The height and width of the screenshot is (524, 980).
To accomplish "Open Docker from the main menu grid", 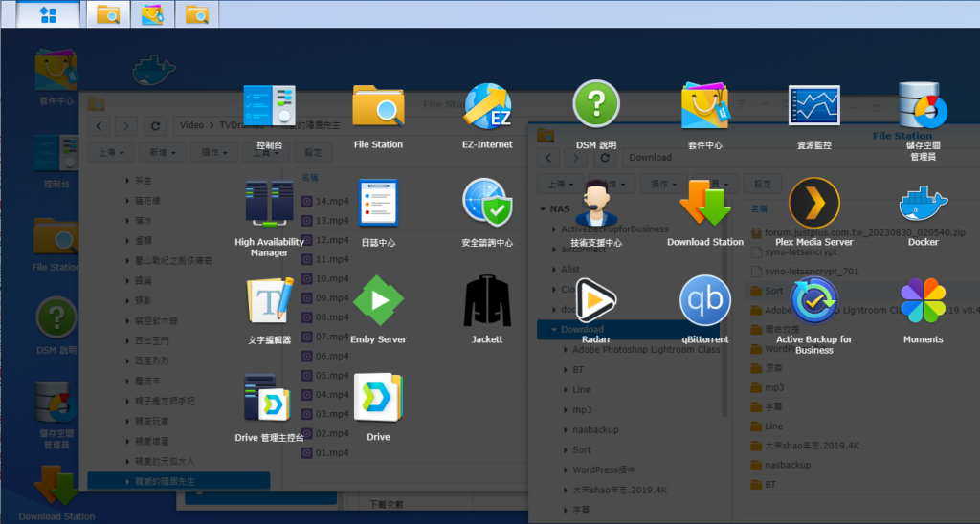I will point(924,203).
